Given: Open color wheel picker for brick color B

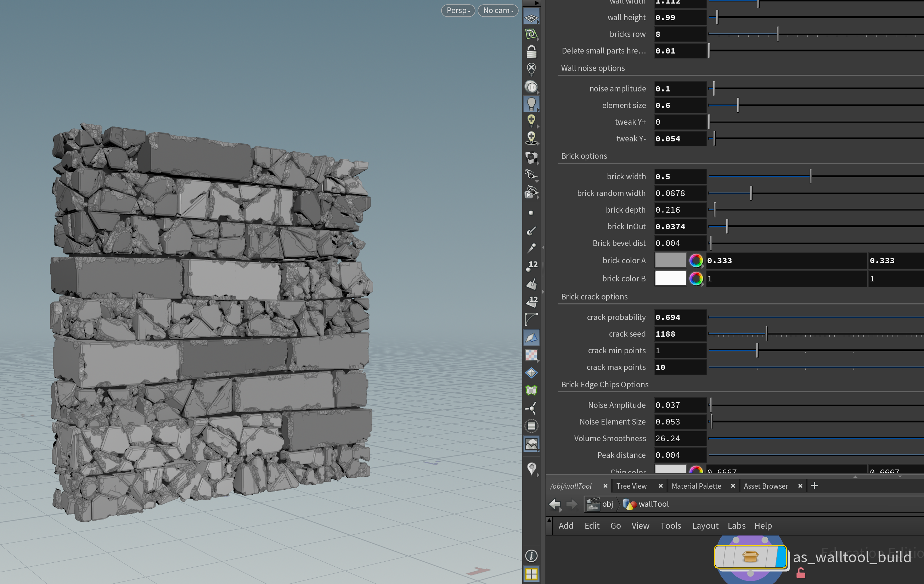Looking at the screenshot, I should (696, 279).
